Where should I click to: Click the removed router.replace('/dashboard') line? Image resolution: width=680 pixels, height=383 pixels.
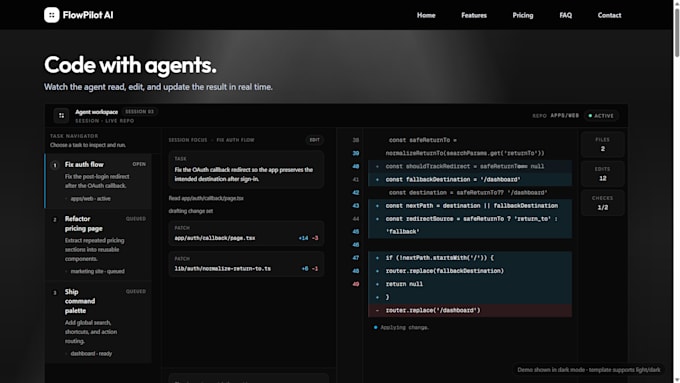pos(470,310)
